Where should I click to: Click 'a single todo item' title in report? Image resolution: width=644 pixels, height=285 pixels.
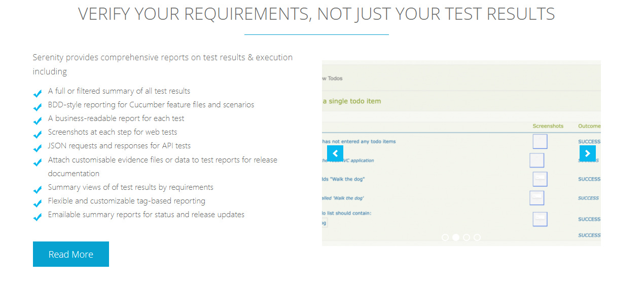[x=351, y=101]
